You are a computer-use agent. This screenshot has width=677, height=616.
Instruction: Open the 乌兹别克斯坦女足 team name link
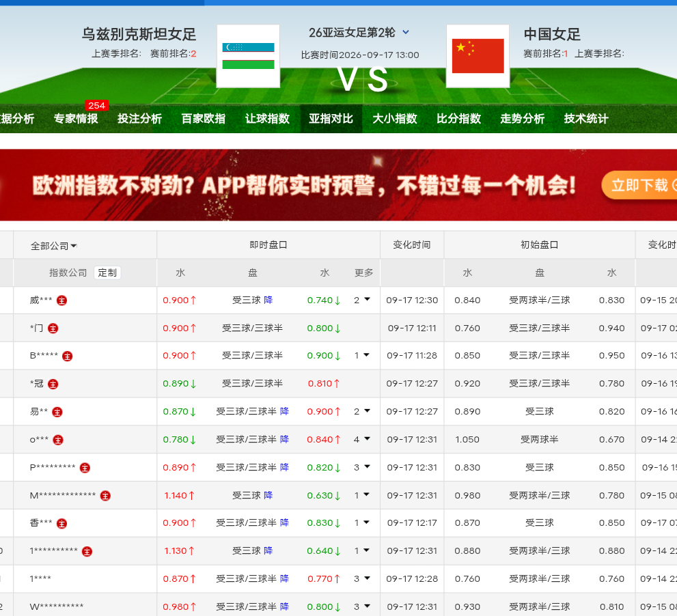pos(139,34)
